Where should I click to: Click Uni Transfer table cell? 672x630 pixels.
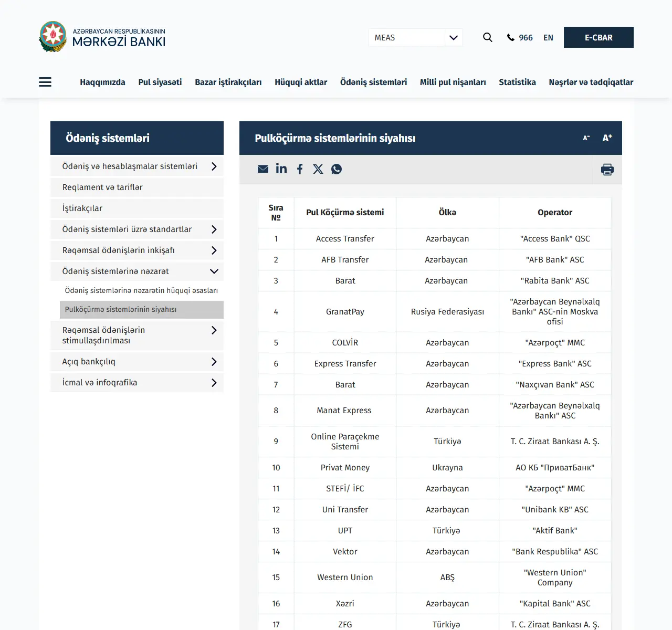click(345, 510)
